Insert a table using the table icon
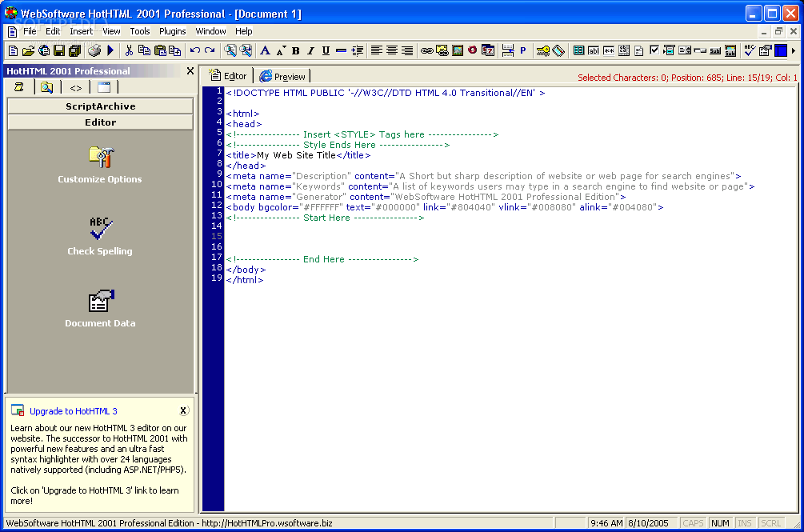 coord(578,50)
